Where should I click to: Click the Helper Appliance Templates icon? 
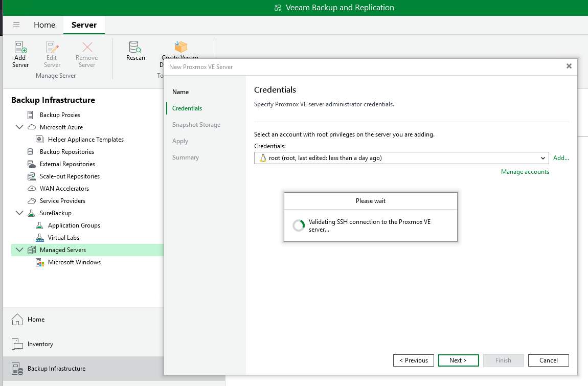tap(39, 139)
